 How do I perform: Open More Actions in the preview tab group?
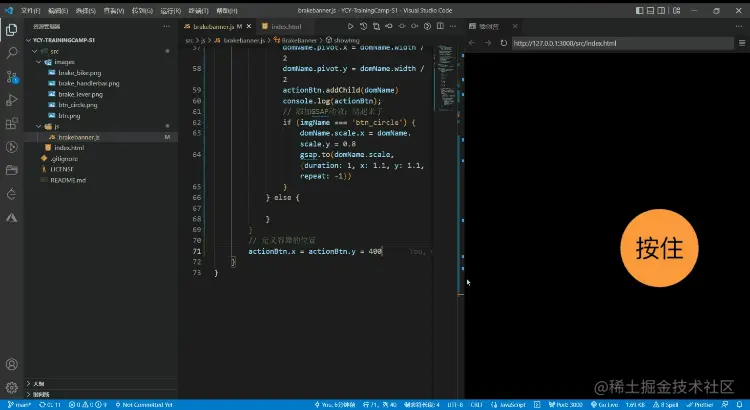(739, 26)
